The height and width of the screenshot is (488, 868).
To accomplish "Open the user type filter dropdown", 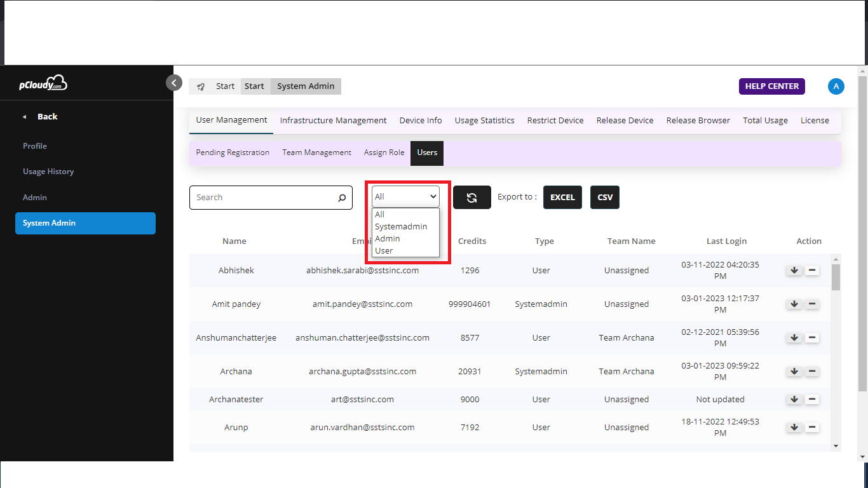I will [x=405, y=197].
